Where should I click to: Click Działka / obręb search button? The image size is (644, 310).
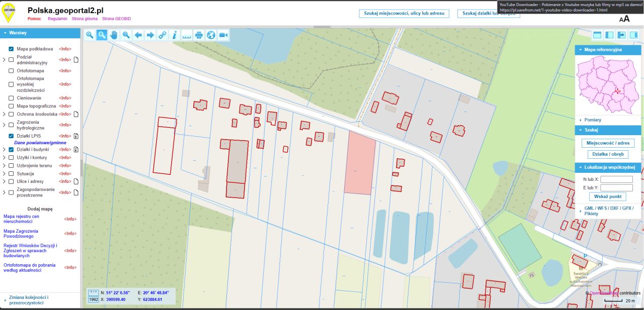click(x=608, y=154)
